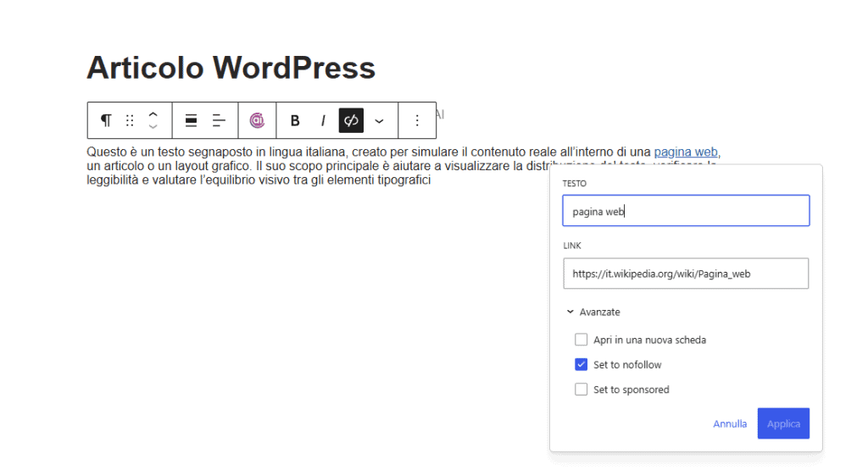Click the purple AI assistant icon
868x470 pixels.
[x=257, y=120]
